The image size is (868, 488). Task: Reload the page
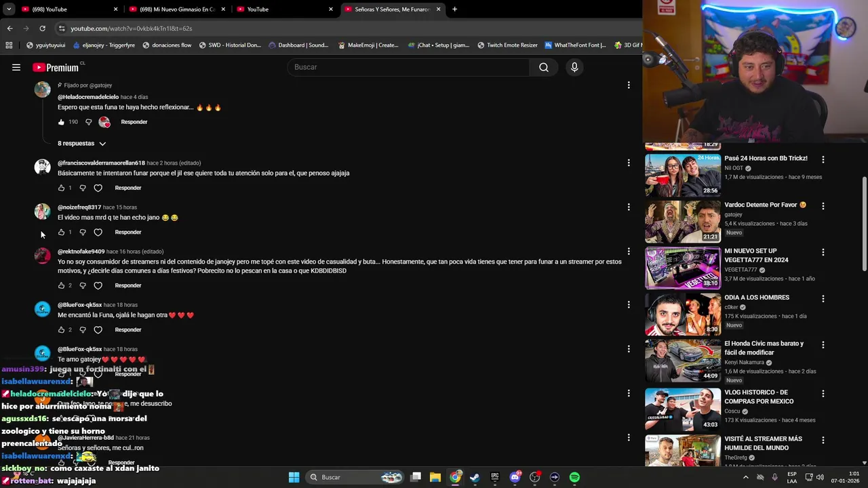click(x=42, y=28)
